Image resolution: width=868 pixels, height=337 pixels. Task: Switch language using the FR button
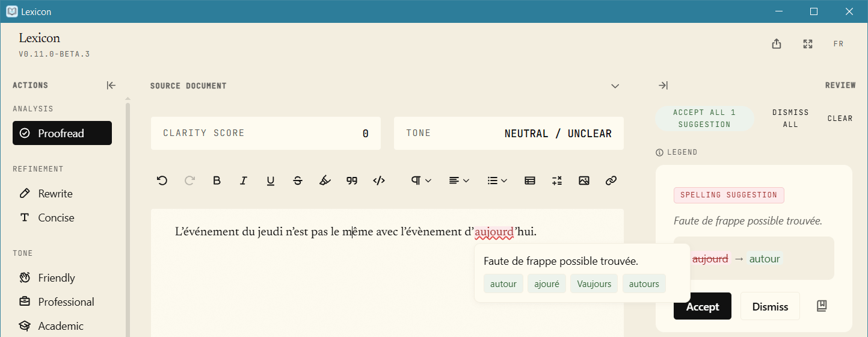pos(839,44)
